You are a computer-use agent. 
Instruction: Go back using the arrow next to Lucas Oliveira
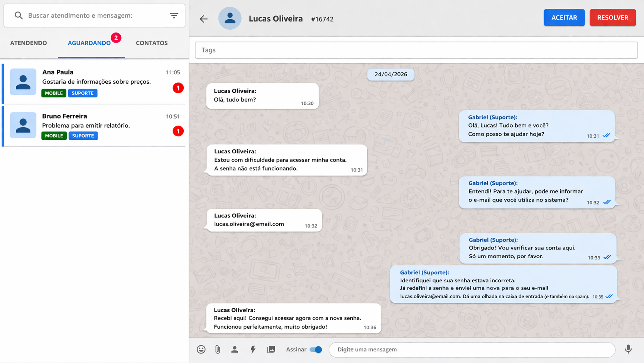point(203,18)
